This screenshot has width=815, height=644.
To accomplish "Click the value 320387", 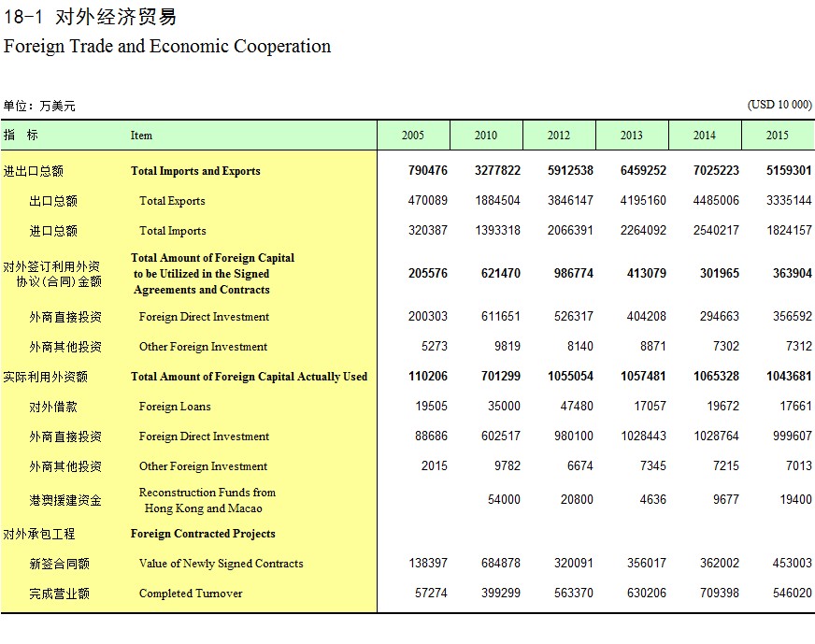I will coord(428,230).
